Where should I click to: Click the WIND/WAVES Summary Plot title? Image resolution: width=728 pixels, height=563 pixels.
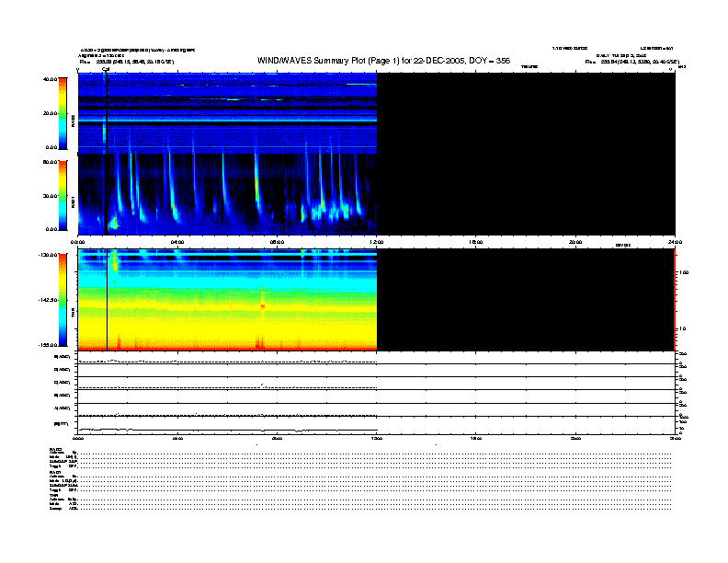tap(383, 61)
